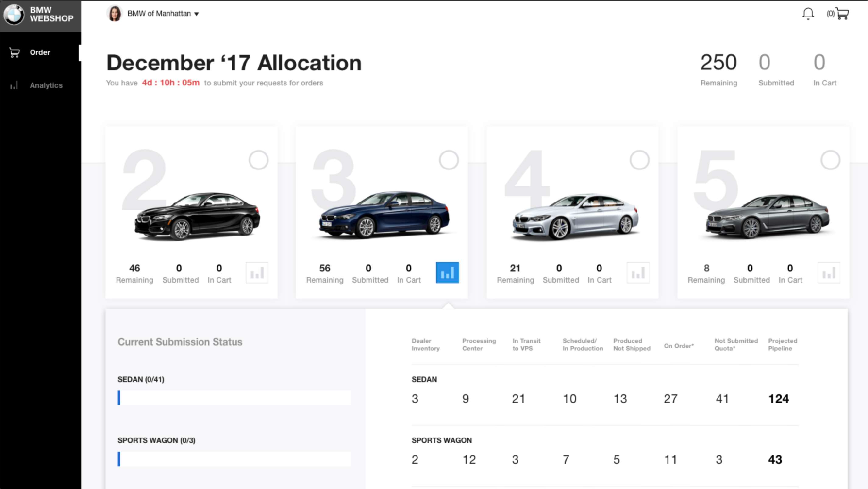Select the 2 Series radio circle
Image resolution: width=868 pixels, height=489 pixels.
[258, 160]
